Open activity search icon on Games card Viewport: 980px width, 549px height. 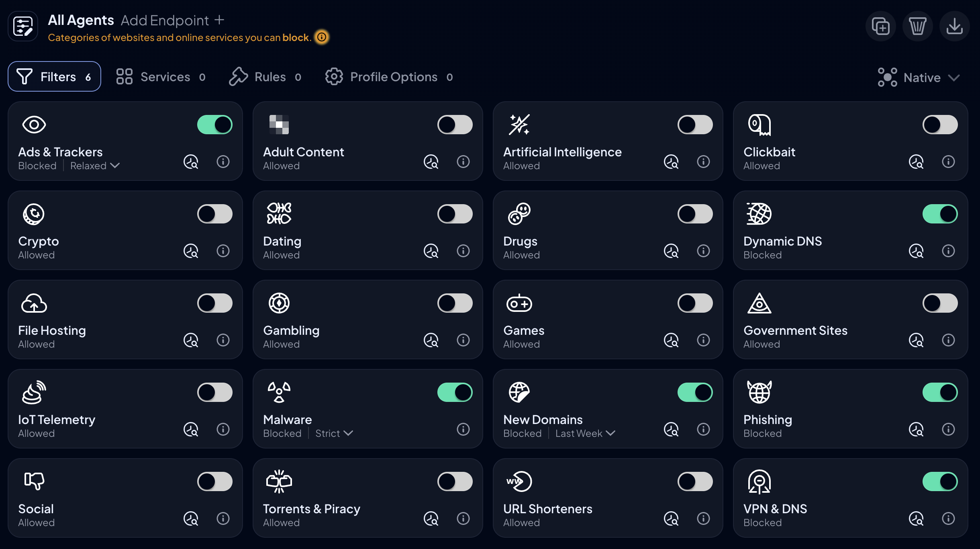point(671,340)
